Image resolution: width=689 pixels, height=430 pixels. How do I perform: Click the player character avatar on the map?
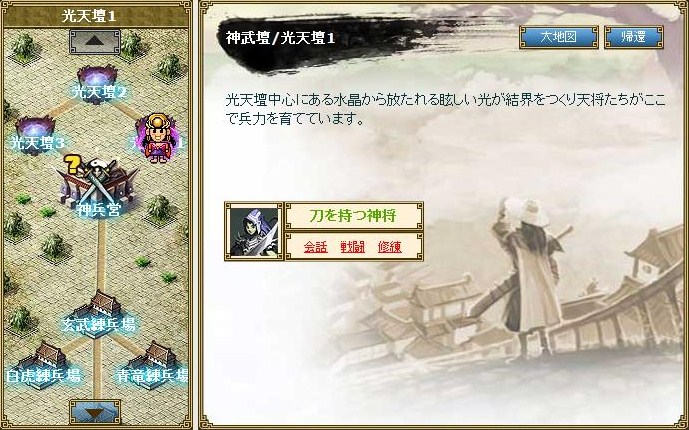[157, 137]
